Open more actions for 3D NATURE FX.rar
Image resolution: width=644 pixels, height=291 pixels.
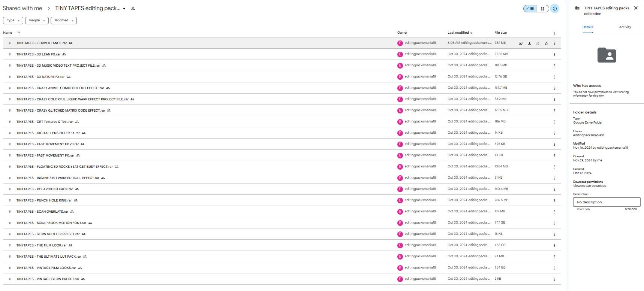[x=554, y=77]
